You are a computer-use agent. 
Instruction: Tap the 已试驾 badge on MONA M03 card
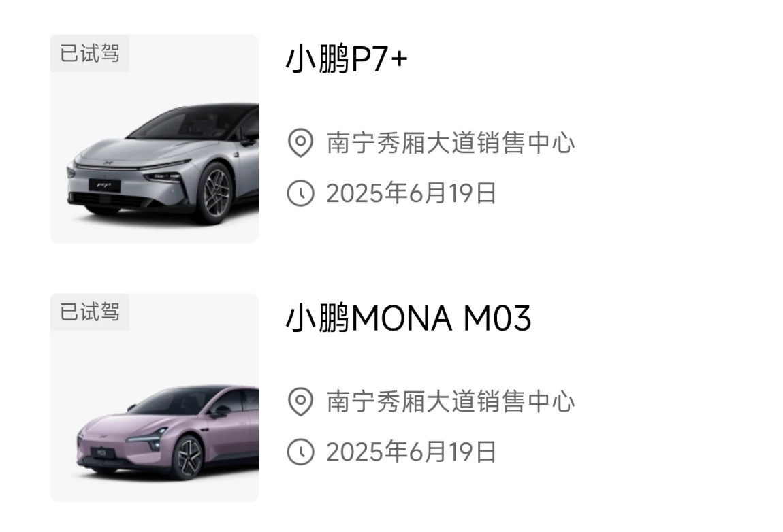90,312
